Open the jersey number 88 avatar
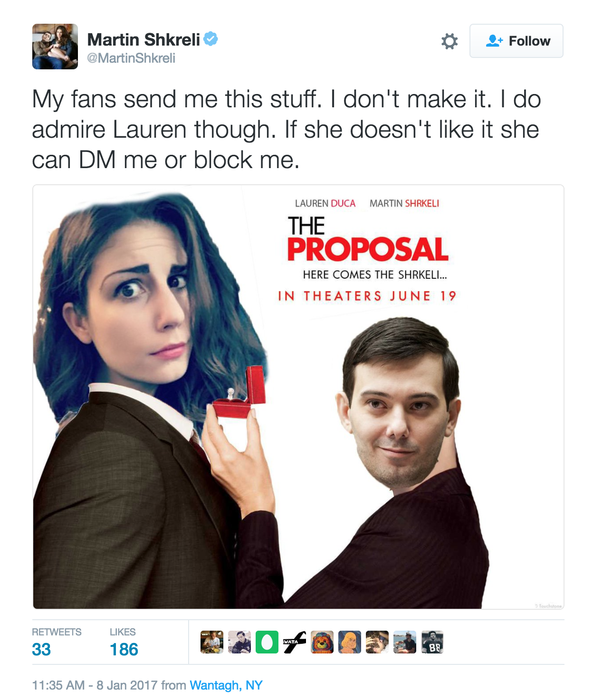 pyautogui.click(x=432, y=642)
